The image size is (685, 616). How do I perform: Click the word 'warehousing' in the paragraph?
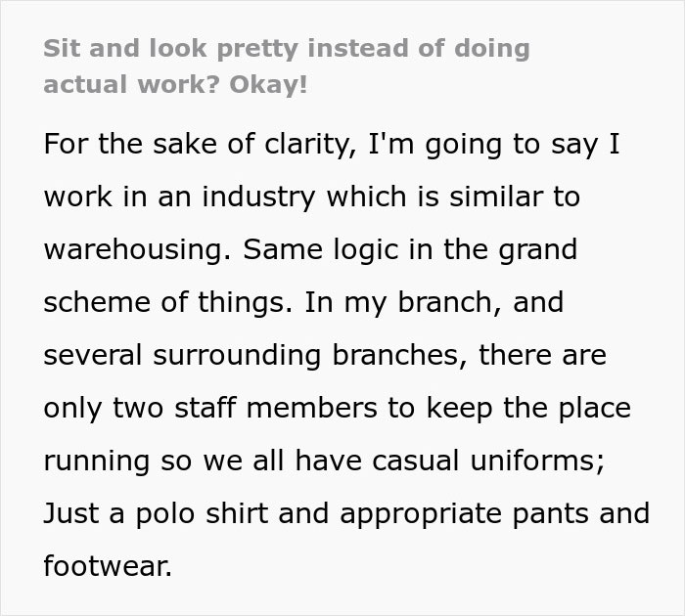click(137, 249)
